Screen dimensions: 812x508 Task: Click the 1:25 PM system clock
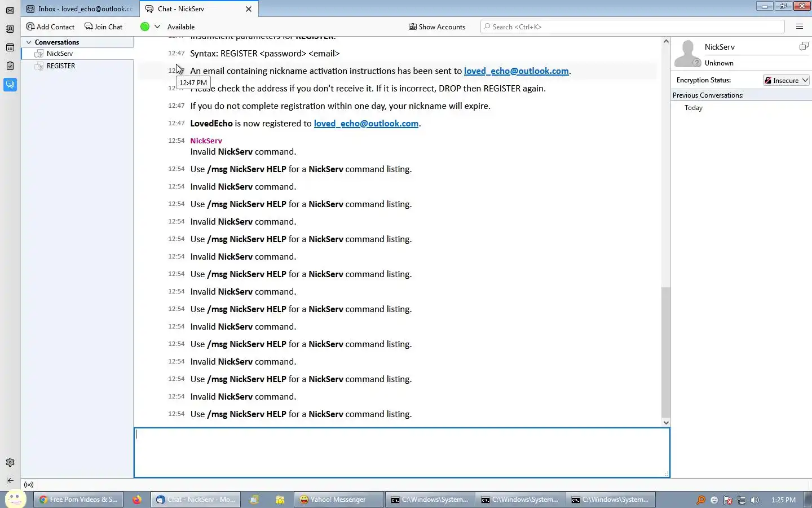(783, 500)
